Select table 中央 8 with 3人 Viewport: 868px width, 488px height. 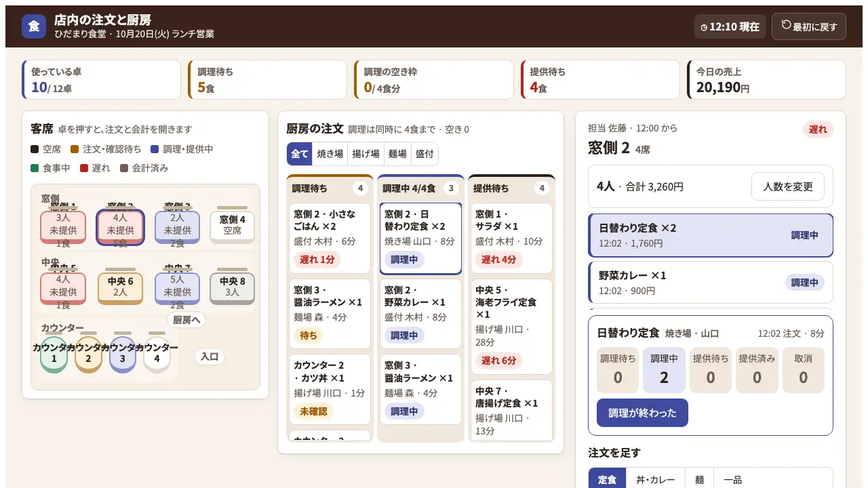click(x=233, y=289)
